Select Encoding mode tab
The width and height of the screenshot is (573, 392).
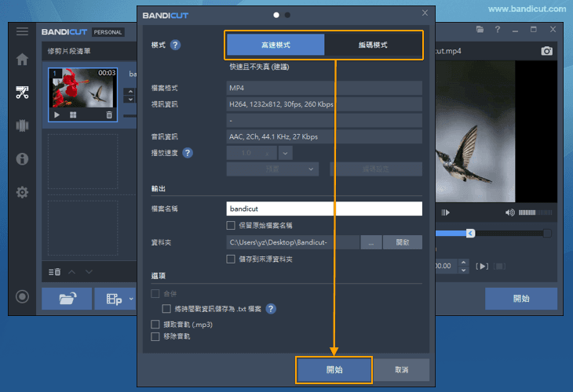[x=373, y=45]
